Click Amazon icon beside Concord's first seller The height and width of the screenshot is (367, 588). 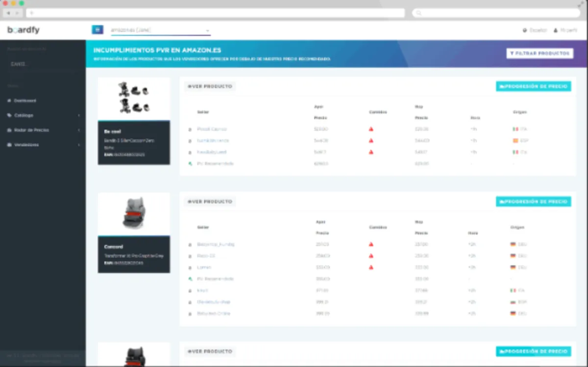[x=190, y=245]
